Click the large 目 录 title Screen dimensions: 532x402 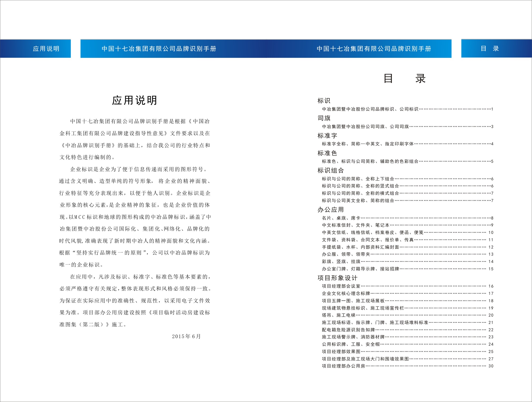point(405,78)
